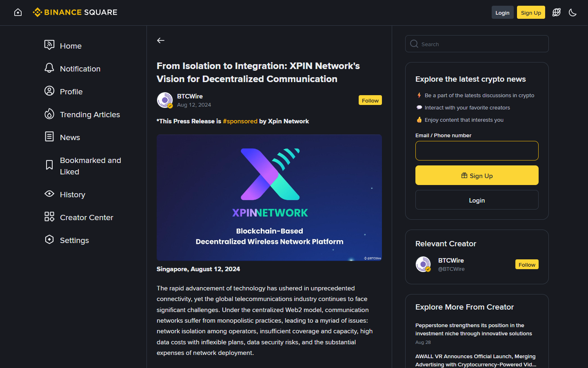Open the Bookmarked and Liked page

tap(90, 166)
